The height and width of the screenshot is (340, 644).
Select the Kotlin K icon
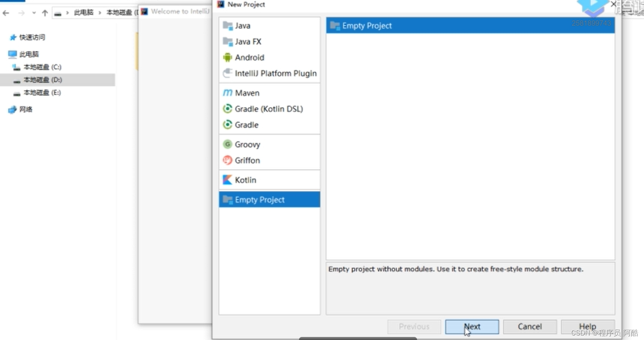coord(227,180)
